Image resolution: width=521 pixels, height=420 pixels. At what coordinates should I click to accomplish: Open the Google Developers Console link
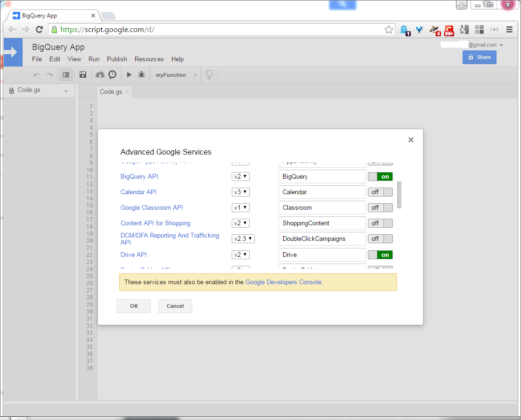[284, 282]
